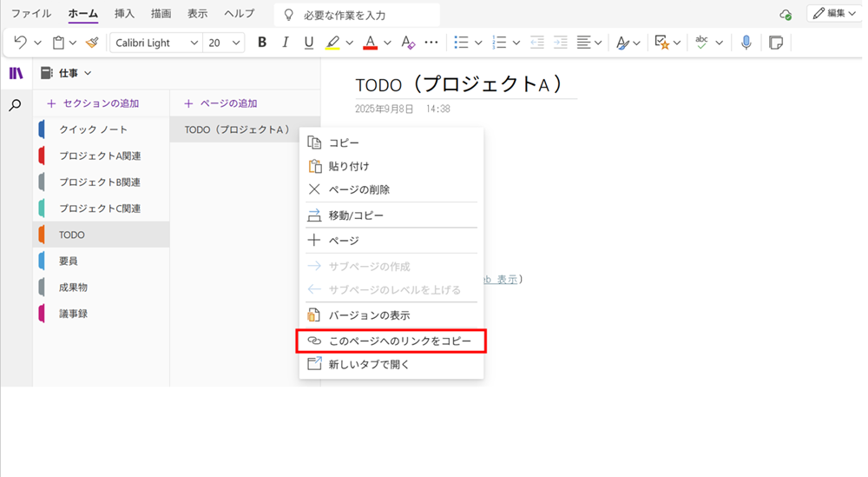Viewport: 868px width, 477px height.
Task: Choose コピー from the context menu
Action: [391, 143]
